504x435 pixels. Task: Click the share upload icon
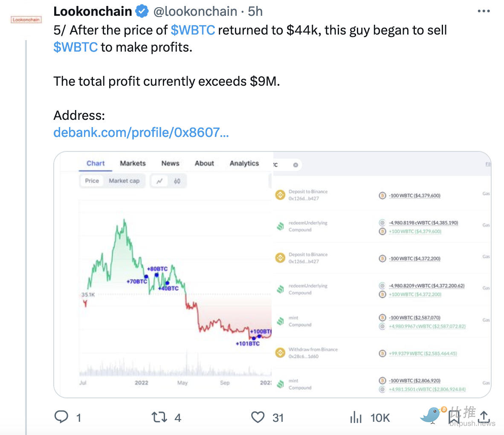tap(484, 417)
